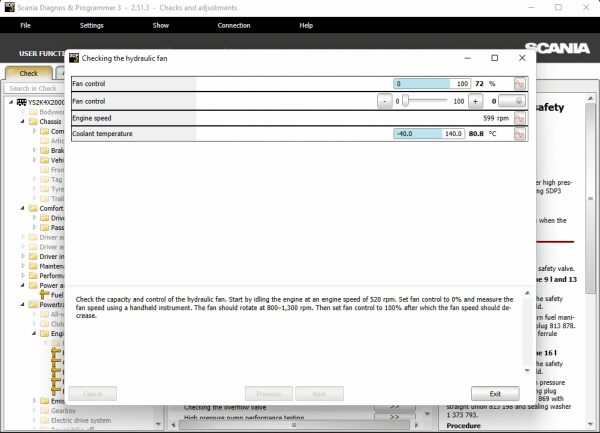Expand the Pass folder arrow
The height and width of the screenshot is (433, 600).
[x=34, y=228]
